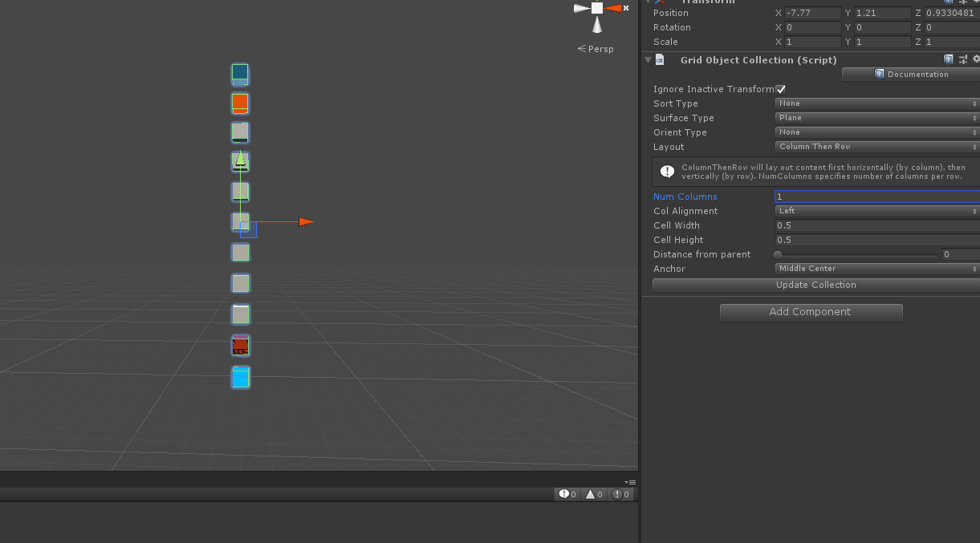Click the orange X-axis cone on scene gizmo
The image size is (980, 543).
coord(613,8)
